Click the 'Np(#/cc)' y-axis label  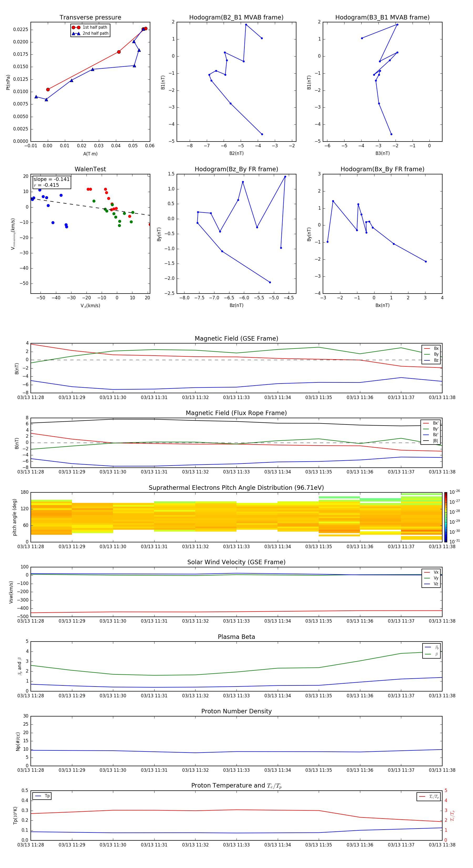pyautogui.click(x=18, y=741)
